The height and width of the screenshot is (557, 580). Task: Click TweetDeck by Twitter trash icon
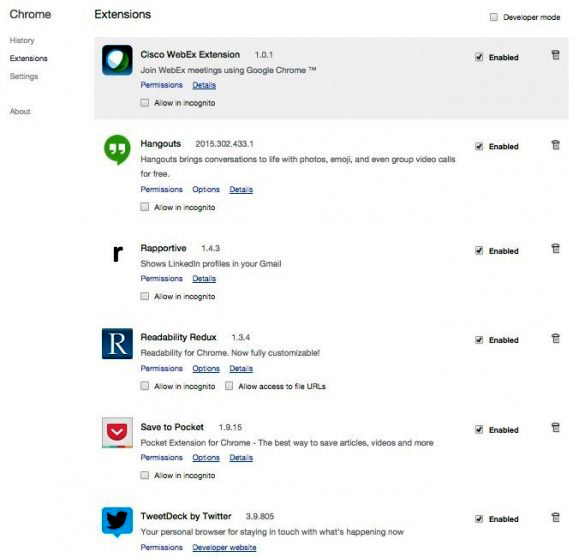[x=555, y=517]
